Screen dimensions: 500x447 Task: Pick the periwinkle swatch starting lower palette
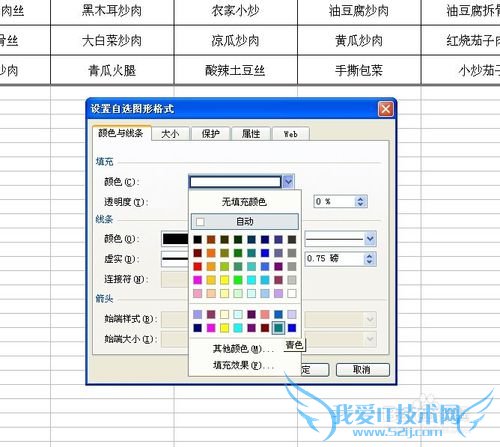(198, 314)
